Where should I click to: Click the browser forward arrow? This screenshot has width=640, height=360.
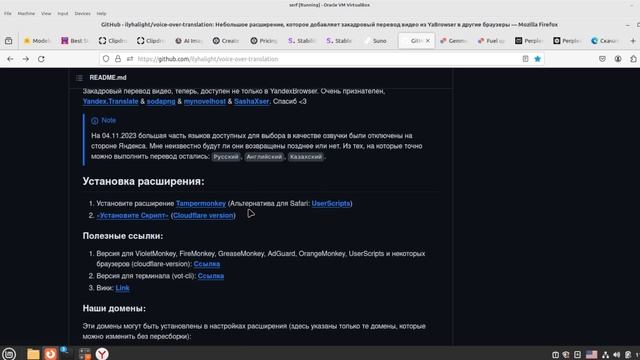(26, 59)
